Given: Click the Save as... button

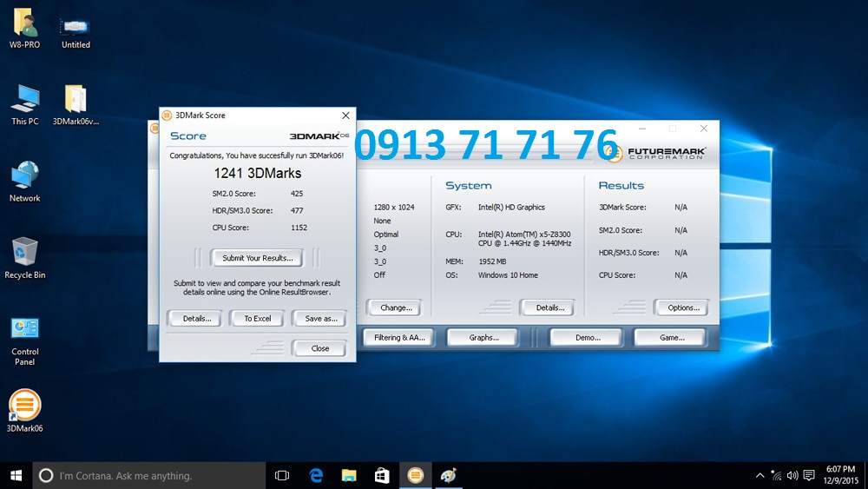Looking at the screenshot, I should [x=320, y=319].
